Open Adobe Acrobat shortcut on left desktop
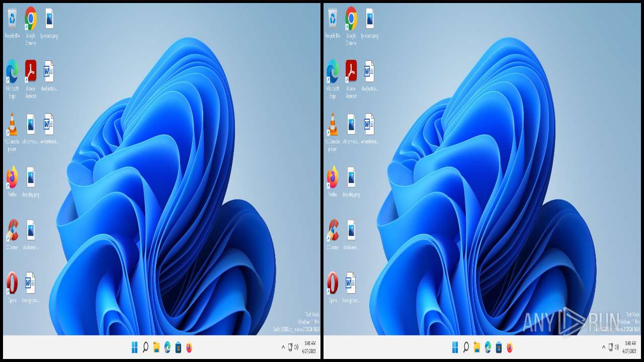The image size is (644, 362). click(31, 79)
